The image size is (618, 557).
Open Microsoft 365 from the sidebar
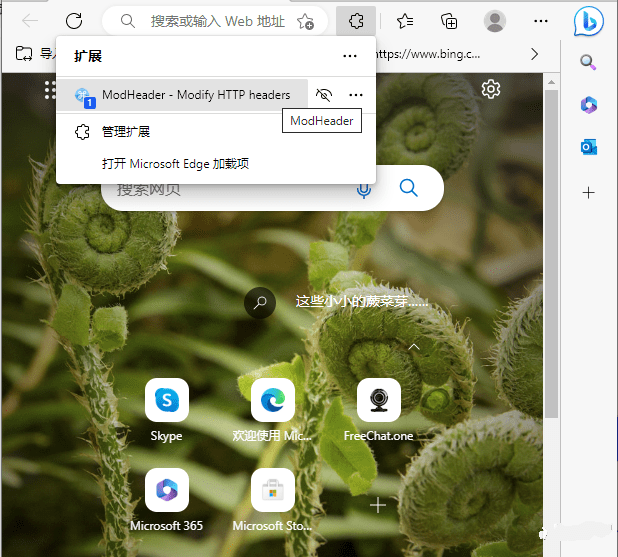click(588, 105)
